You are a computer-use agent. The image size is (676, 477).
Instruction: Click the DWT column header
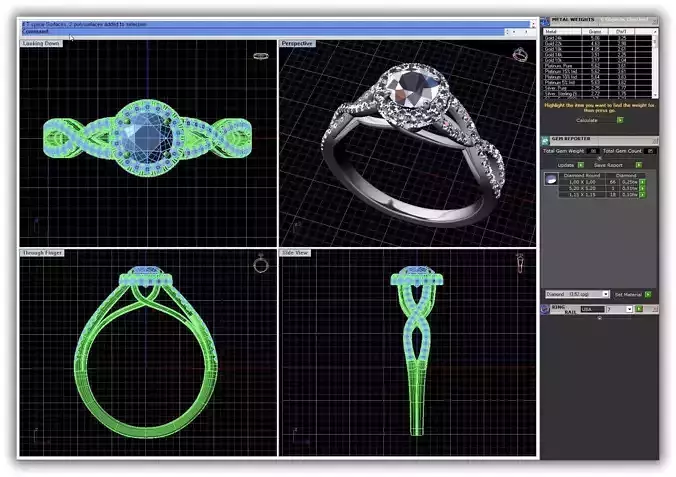pos(621,31)
